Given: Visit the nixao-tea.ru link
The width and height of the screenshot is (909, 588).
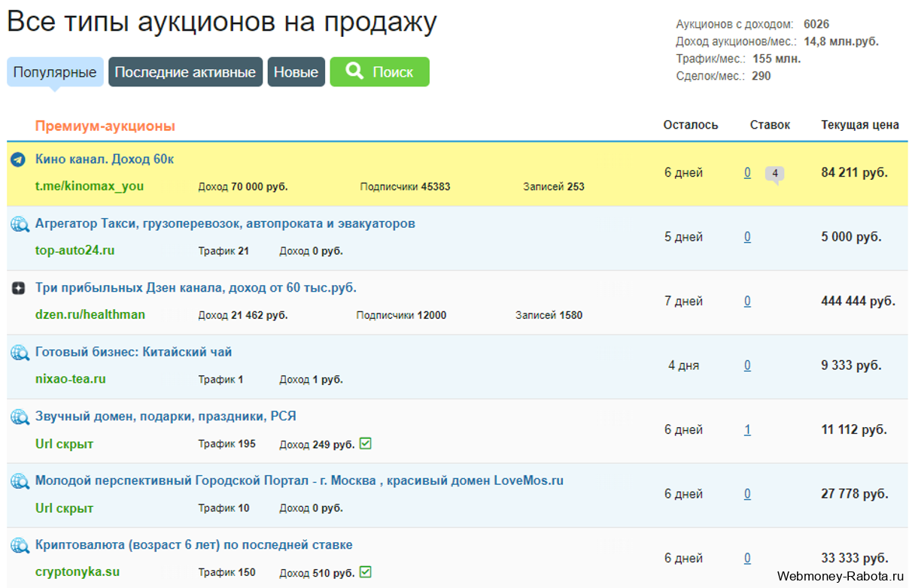Looking at the screenshot, I should coord(71,379).
